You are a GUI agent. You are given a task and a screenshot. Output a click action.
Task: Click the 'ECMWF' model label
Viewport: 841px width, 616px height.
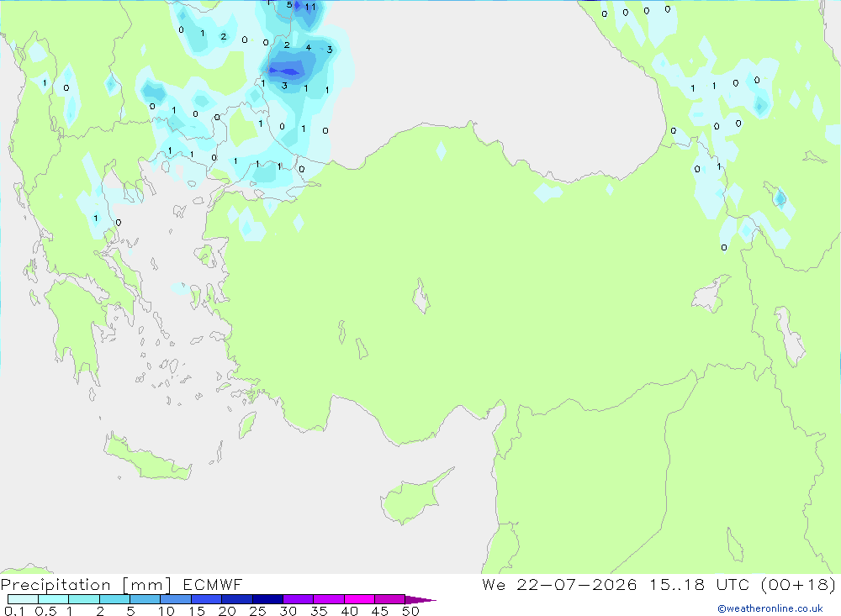point(213,584)
